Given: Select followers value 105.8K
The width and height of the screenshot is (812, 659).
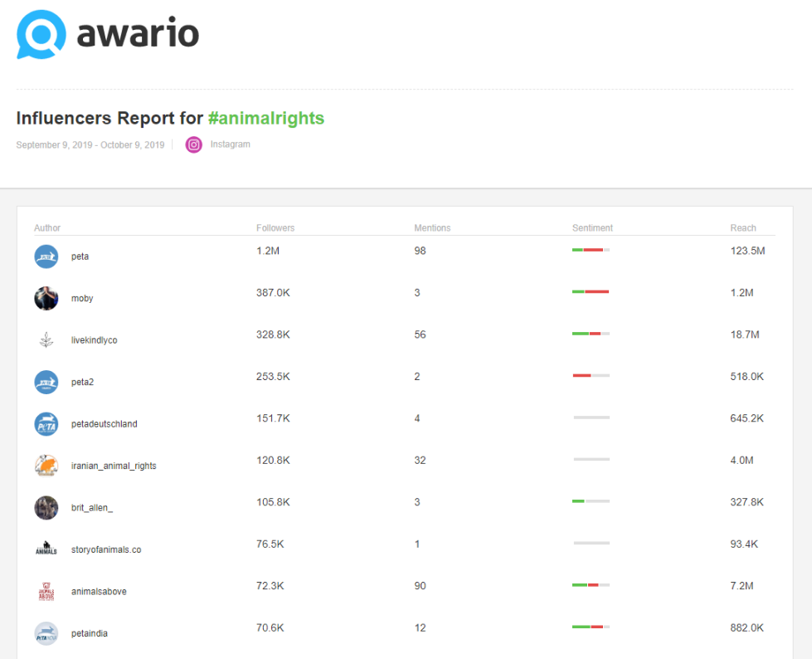Looking at the screenshot, I should tap(273, 502).
